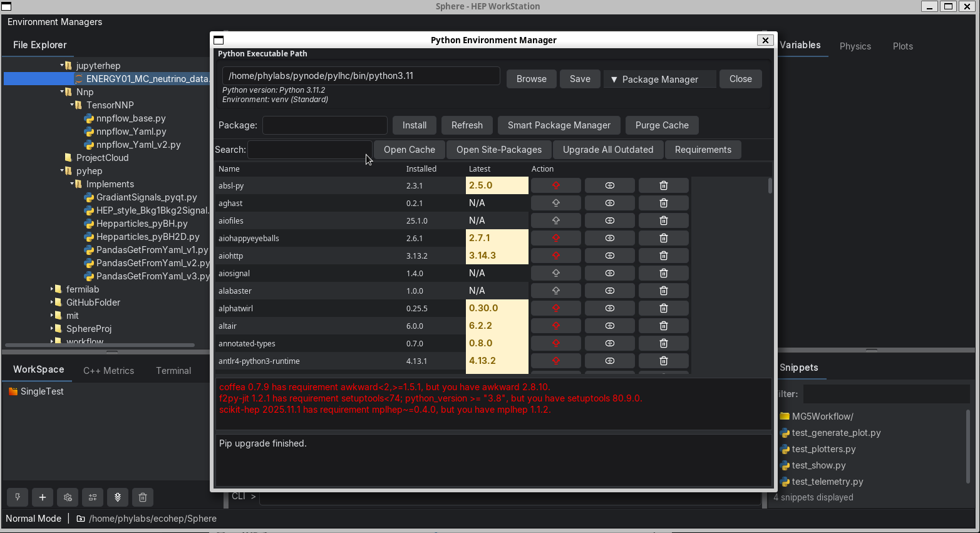
Task: Expand the fermilab folder
Action: [x=52, y=289]
